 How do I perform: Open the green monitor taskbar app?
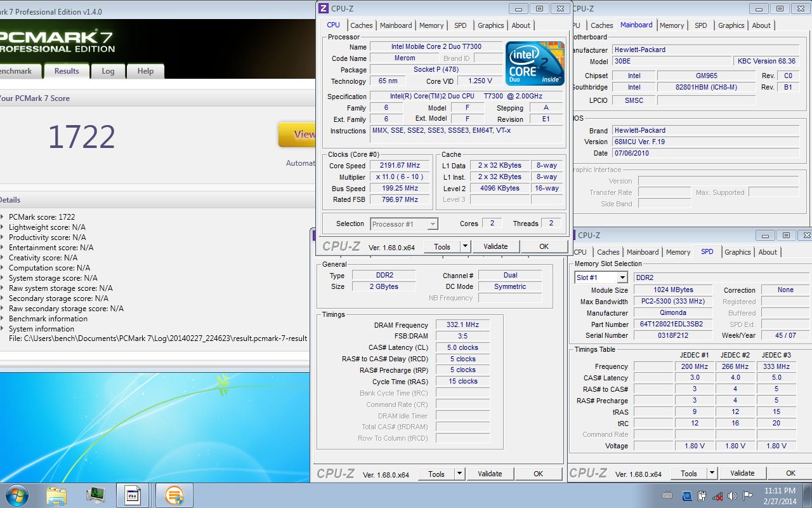pos(96,495)
